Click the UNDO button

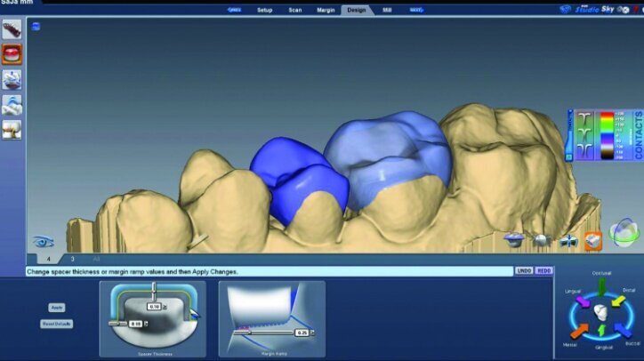523,270
